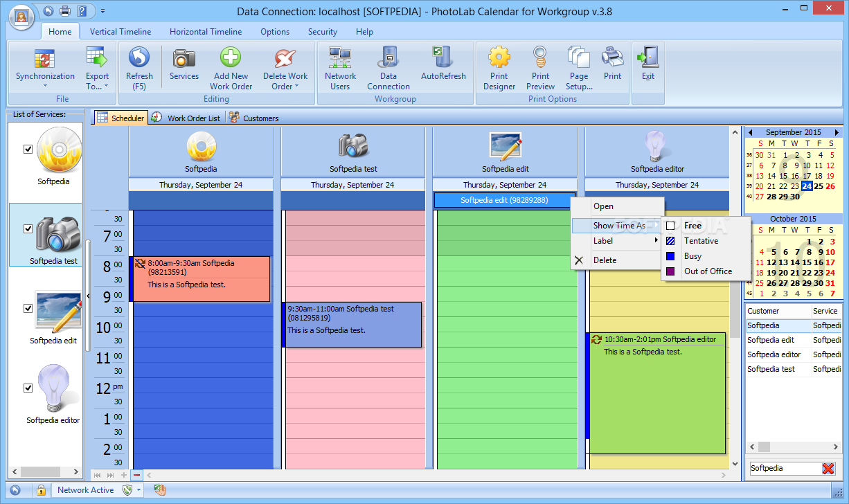
Task: Uncheck the Softpedia editor service checkbox
Action: tap(28, 388)
